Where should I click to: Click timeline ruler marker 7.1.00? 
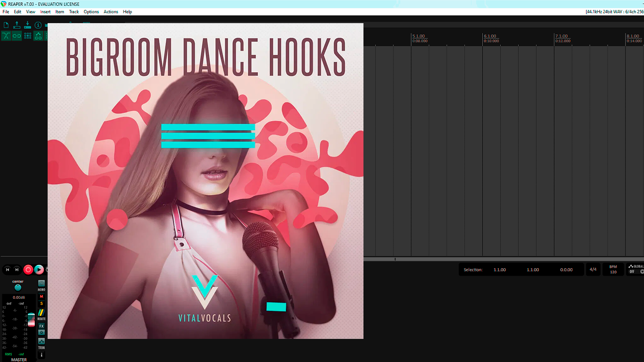(x=561, y=36)
